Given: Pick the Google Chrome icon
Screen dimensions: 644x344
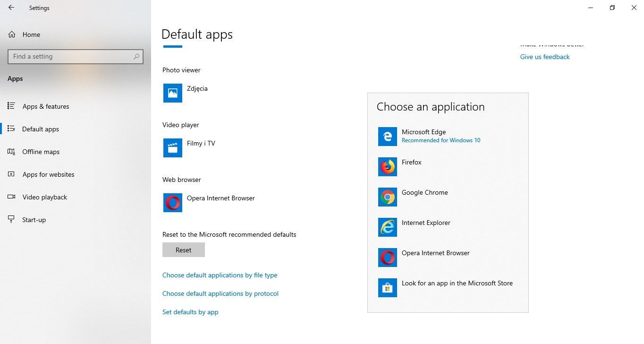Looking at the screenshot, I should 387,197.
